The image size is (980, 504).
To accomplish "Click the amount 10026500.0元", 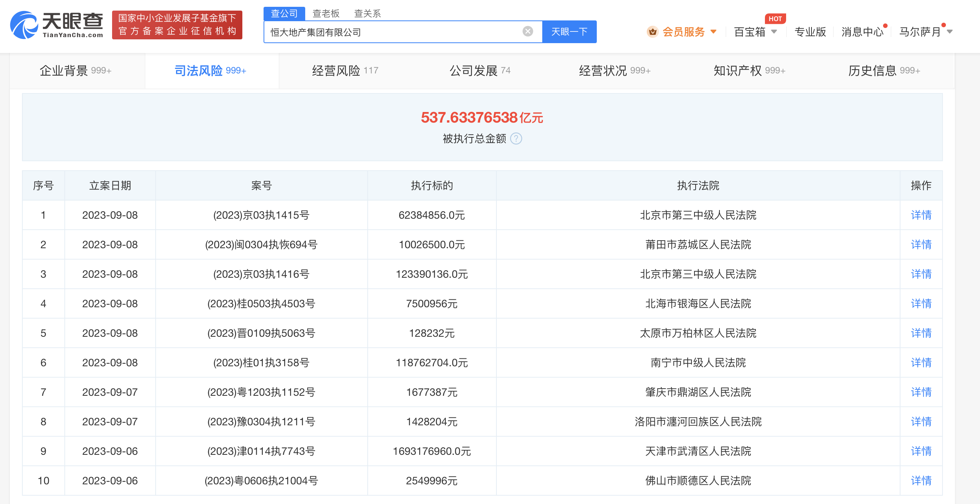I will [x=432, y=245].
